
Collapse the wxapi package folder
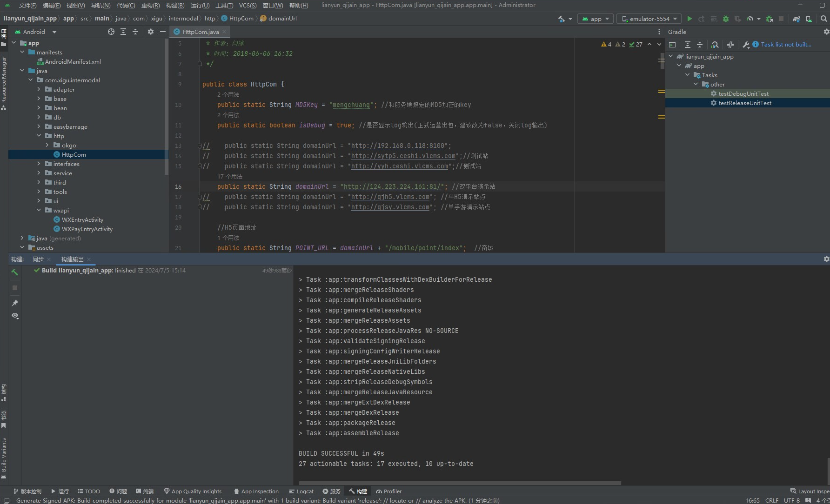coord(39,210)
